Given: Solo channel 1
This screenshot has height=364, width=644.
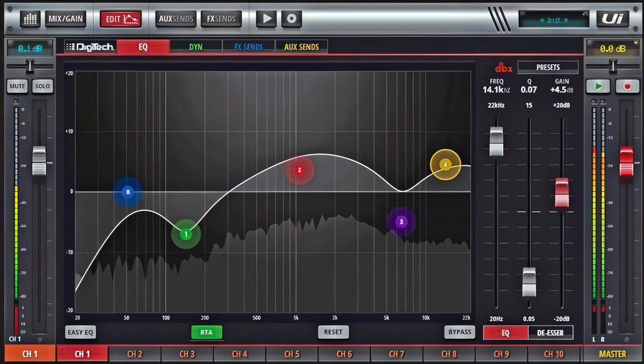Looking at the screenshot, I should pyautogui.click(x=42, y=86).
